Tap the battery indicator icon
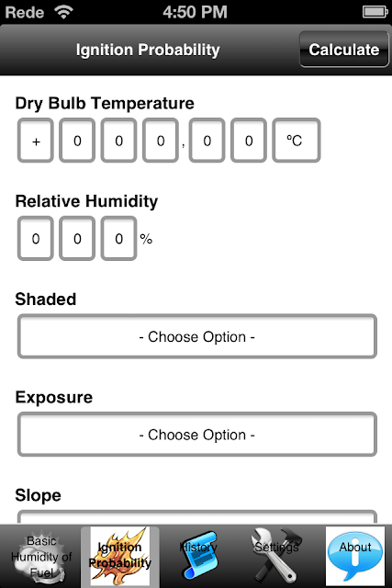Screen dimensions: 392x588 375,12
